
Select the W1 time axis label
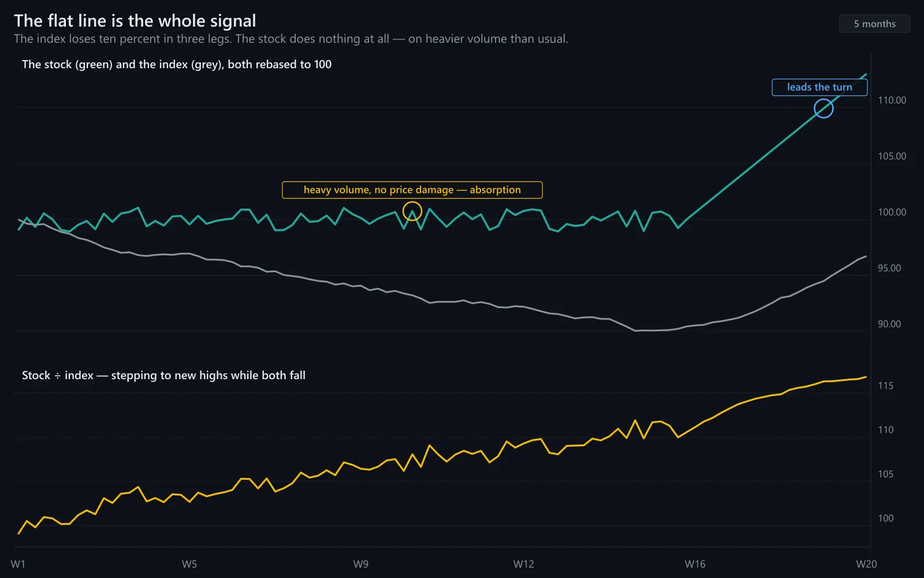pyautogui.click(x=18, y=564)
